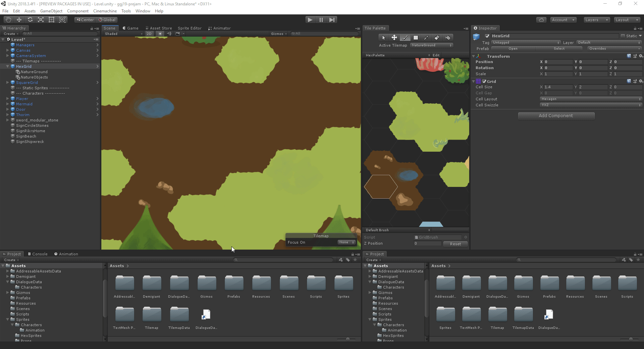Select the Box Fill tool in Tile Palette
Screen dimensions: 644x349
pyautogui.click(x=416, y=37)
